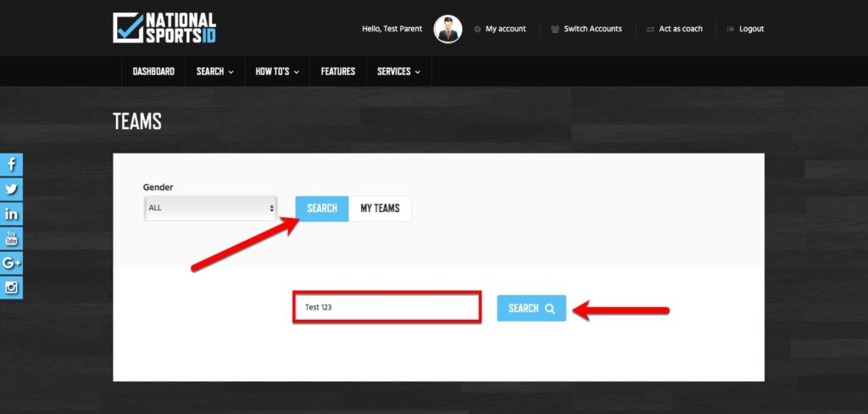
Task: Click the people icon beside Switch Accounts
Action: (554, 29)
